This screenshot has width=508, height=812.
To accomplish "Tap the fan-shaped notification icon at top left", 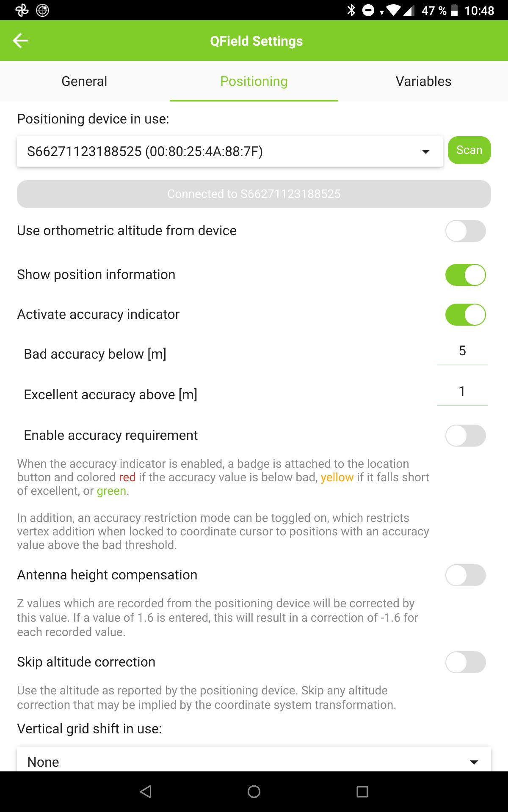I will tap(22, 10).
